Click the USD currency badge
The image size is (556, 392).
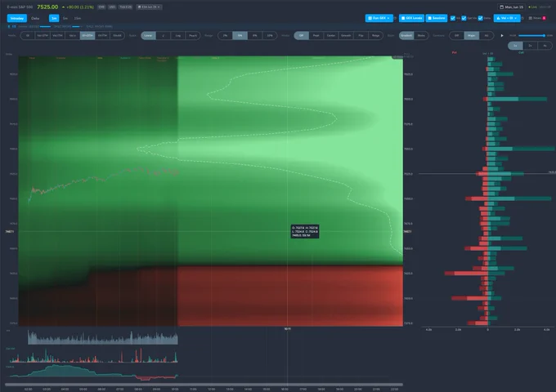[x=112, y=7]
